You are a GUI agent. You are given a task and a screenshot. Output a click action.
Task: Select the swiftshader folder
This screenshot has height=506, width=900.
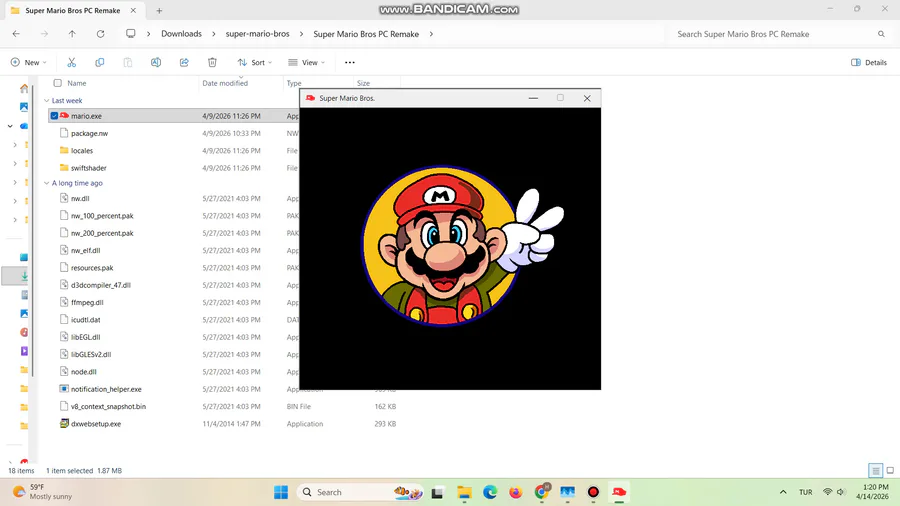pyautogui.click(x=88, y=168)
